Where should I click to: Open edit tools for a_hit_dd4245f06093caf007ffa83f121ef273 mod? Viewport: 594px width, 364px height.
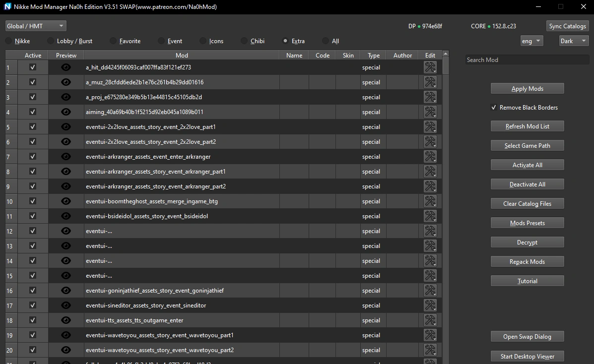click(x=430, y=67)
